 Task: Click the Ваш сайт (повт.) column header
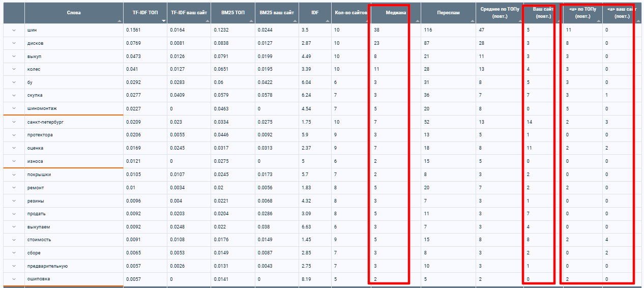[x=540, y=13]
